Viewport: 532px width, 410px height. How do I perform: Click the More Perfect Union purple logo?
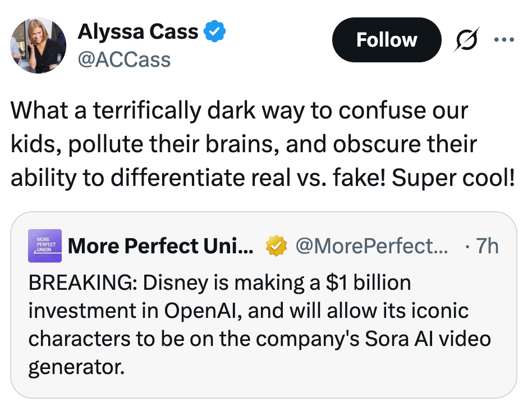tap(45, 246)
